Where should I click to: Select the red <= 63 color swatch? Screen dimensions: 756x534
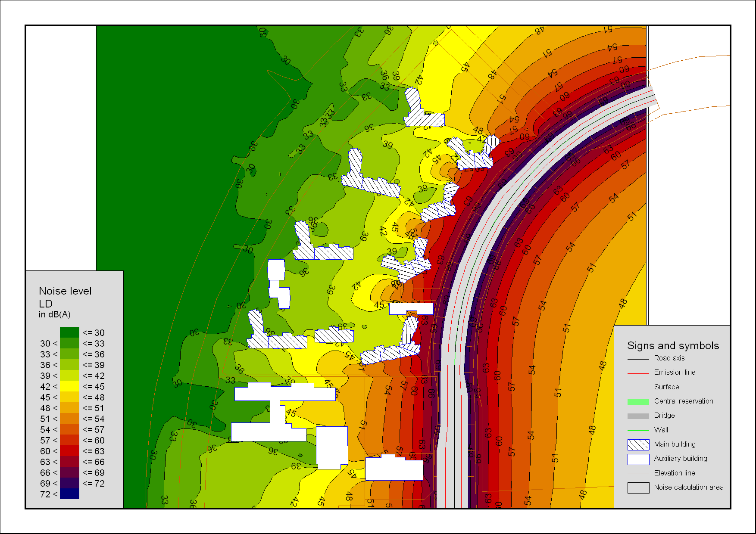point(69,451)
